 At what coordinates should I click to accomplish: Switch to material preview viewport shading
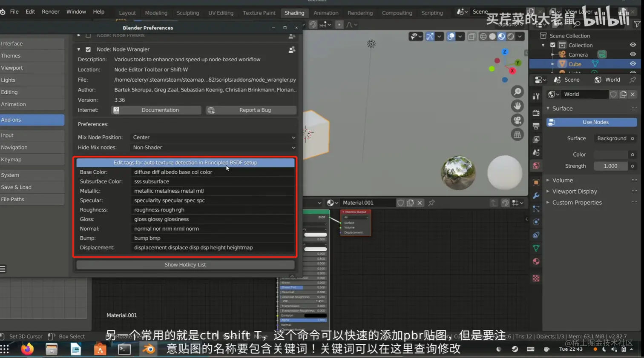click(x=502, y=36)
